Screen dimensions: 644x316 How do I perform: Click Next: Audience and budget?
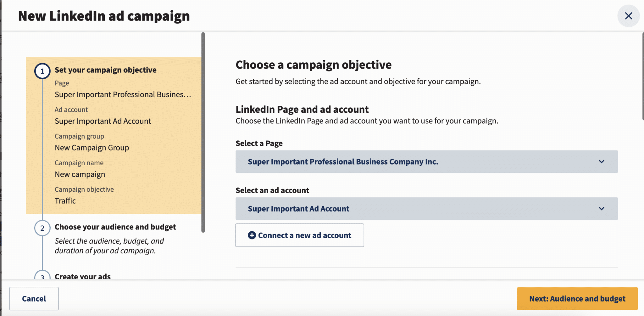click(577, 298)
